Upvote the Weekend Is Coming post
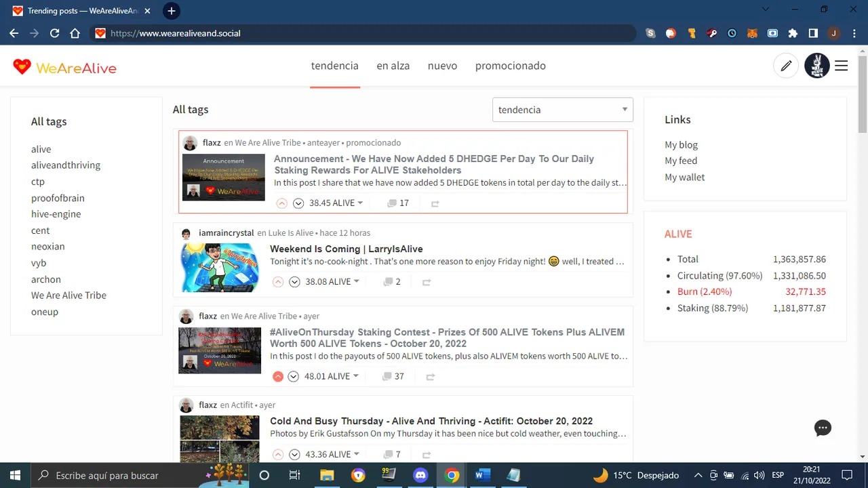 coord(278,282)
